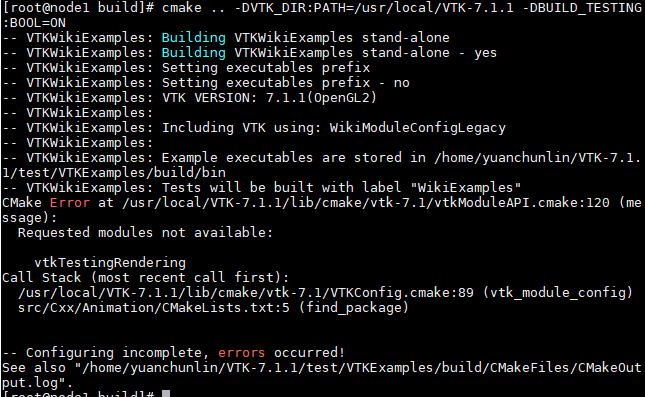Click the [root@node1 build]# prompt at top
Image resolution: width=645 pixels, height=397 pixels.
click(x=78, y=8)
